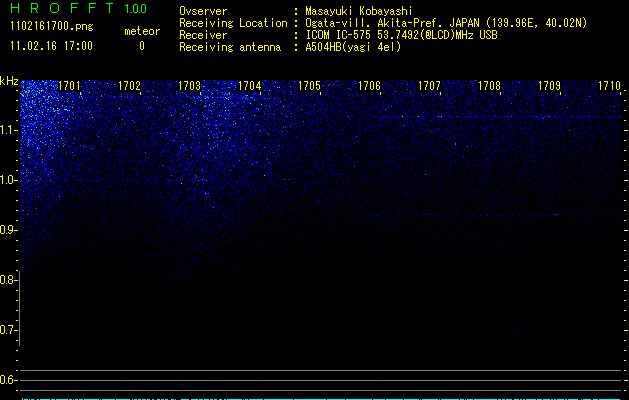Click the 1703 time marker
The image size is (629, 400).
tap(189, 85)
